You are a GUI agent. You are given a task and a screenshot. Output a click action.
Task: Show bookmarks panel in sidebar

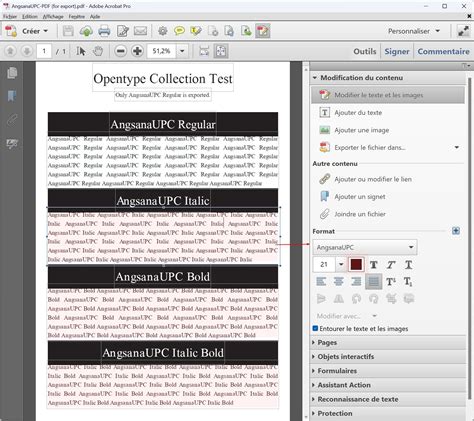tap(12, 96)
